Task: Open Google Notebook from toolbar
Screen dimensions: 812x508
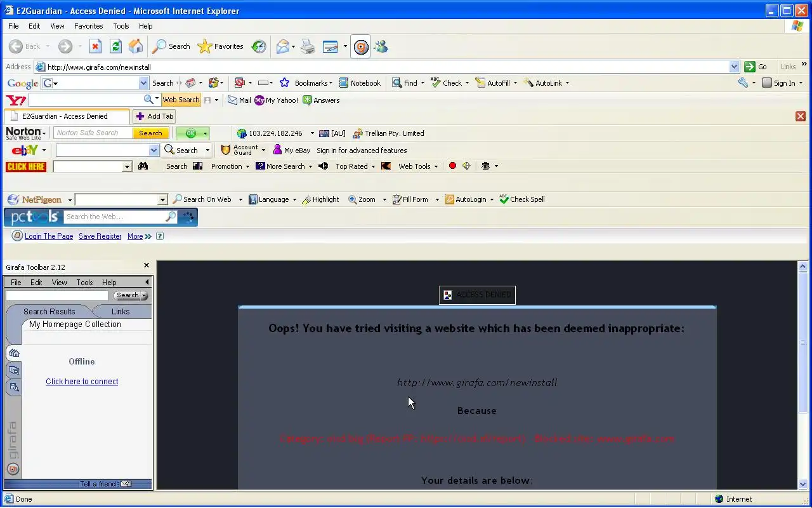Action: [360, 83]
